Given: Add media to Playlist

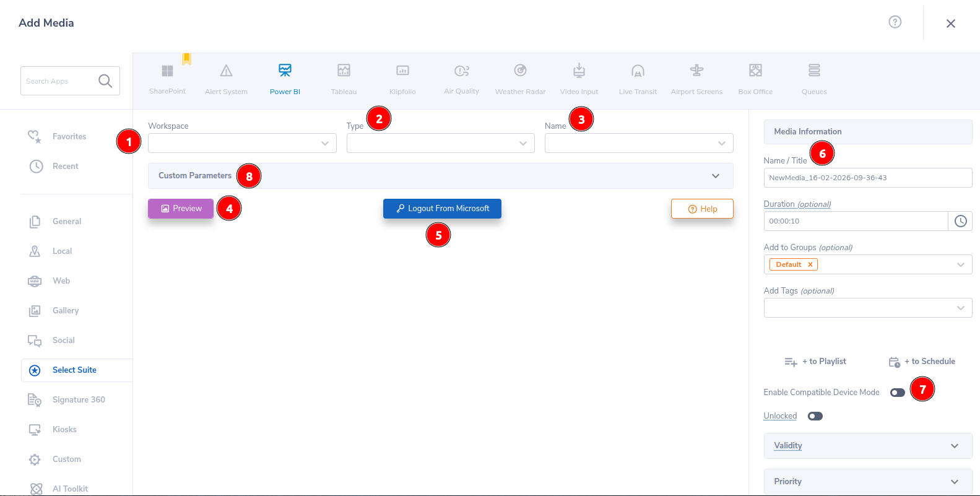Looking at the screenshot, I should tap(815, 362).
